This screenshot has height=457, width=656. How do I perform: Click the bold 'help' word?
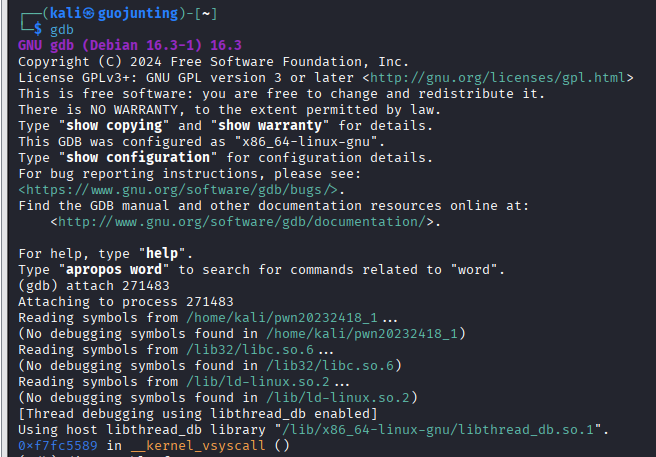(162, 254)
